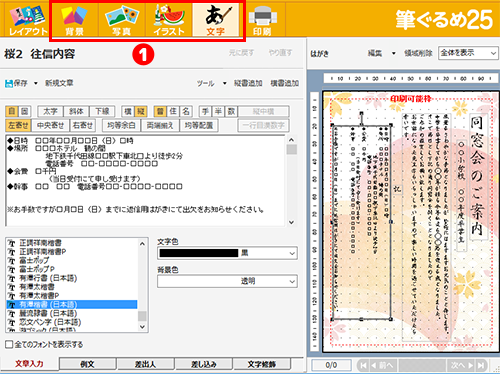Apply 左寄せ left alignment
This screenshot has height=374, width=500.
pyautogui.click(x=18, y=125)
